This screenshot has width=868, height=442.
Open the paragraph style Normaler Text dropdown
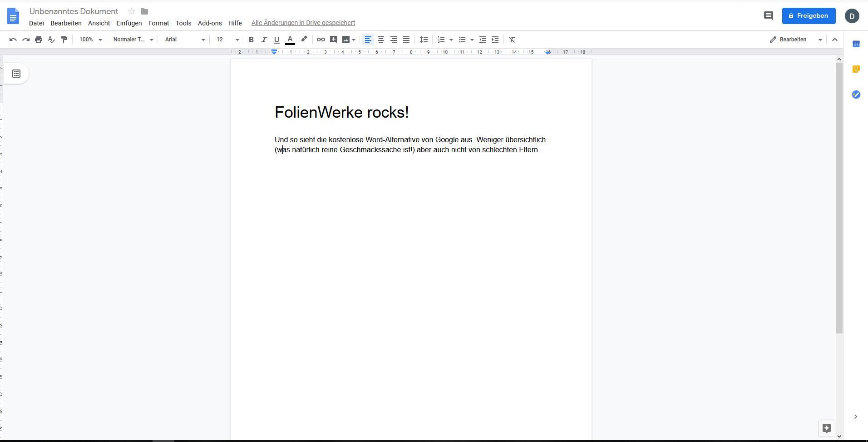point(133,40)
